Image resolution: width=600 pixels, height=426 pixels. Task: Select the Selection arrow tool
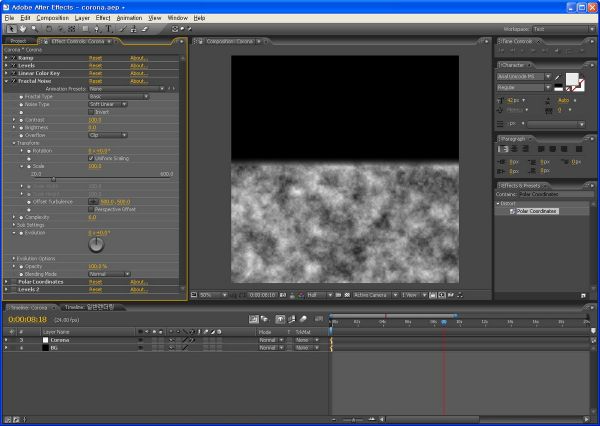(11, 29)
